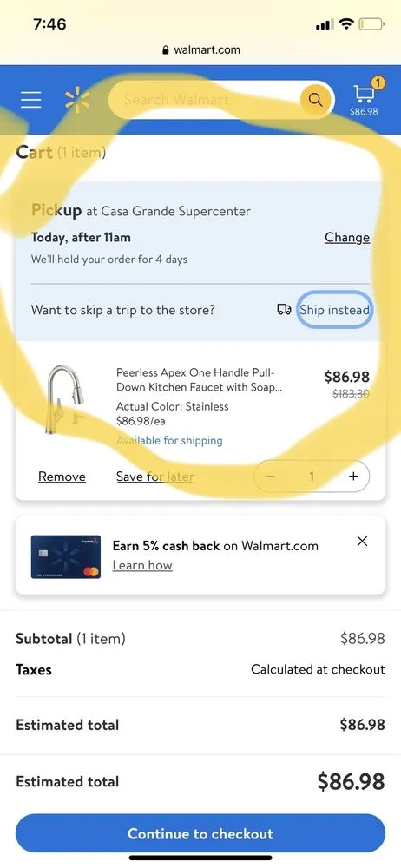Dismiss the cash back offer banner
401x868 pixels.
(362, 541)
